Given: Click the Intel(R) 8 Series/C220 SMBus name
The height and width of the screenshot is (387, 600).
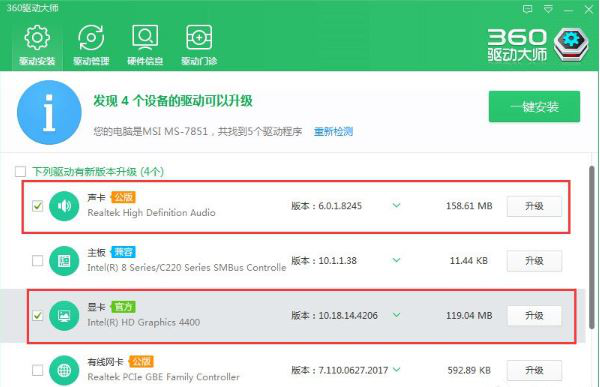Looking at the screenshot, I should click(187, 268).
